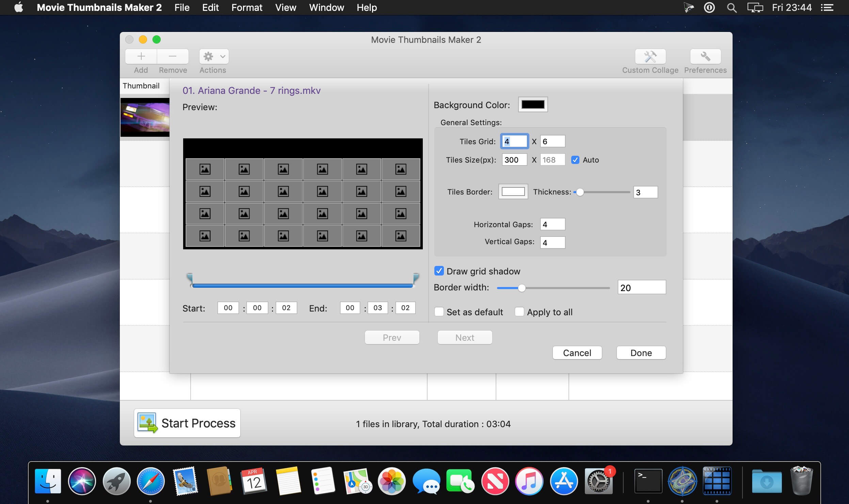Image resolution: width=849 pixels, height=504 pixels.
Task: Open Terminal from the dock
Action: tap(648, 481)
